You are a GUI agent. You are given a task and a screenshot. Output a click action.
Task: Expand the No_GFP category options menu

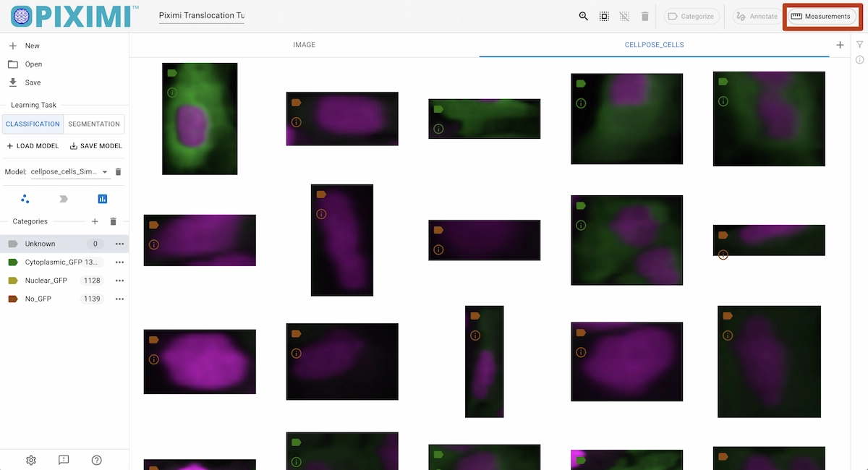(x=119, y=299)
